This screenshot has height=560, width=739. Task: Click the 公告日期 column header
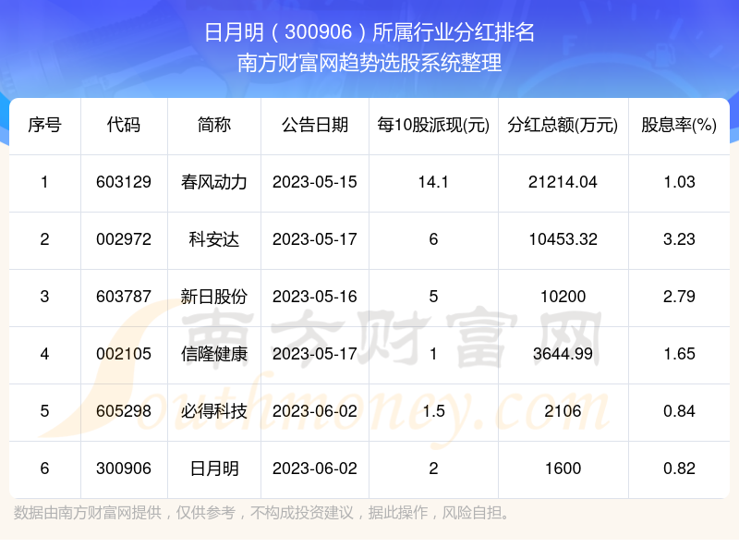(315, 125)
